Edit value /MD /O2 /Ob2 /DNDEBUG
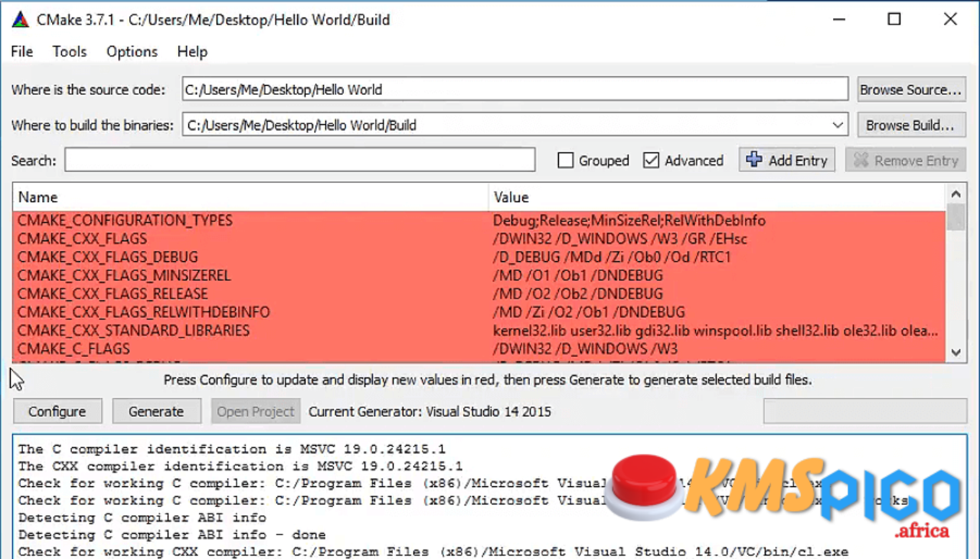 578,294
